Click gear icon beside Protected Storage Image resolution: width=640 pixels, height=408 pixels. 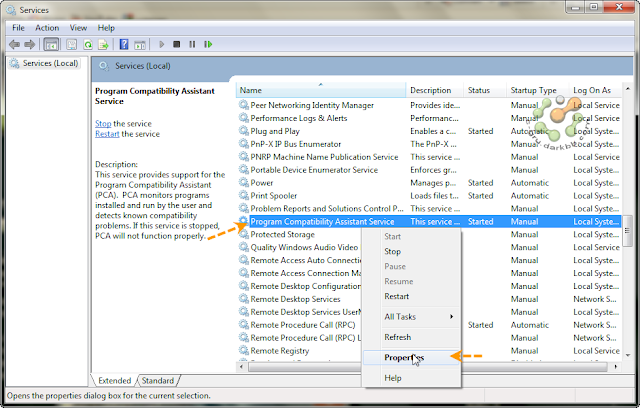244,234
